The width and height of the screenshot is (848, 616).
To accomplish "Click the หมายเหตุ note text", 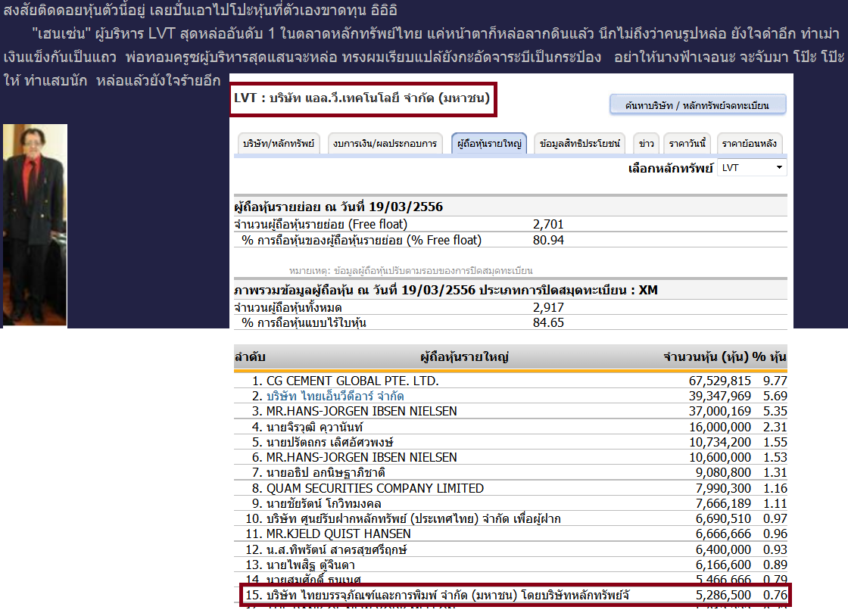I will point(410,270).
